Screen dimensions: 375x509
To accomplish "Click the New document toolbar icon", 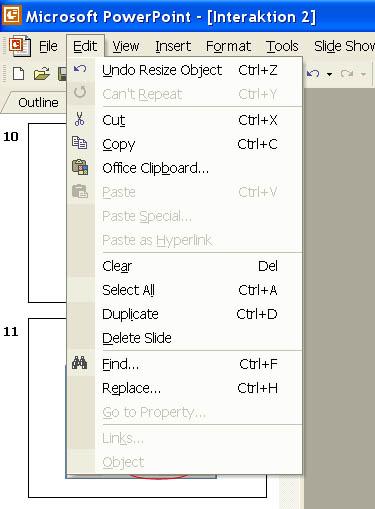I will (x=18, y=73).
